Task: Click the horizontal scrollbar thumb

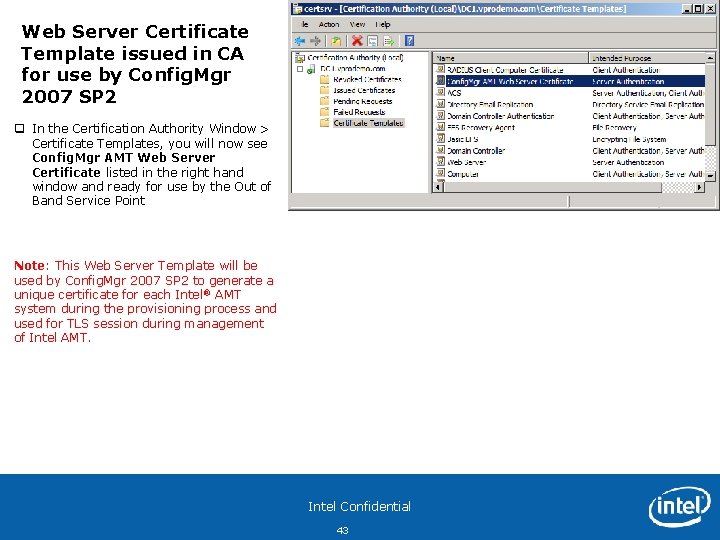Action: [552, 187]
